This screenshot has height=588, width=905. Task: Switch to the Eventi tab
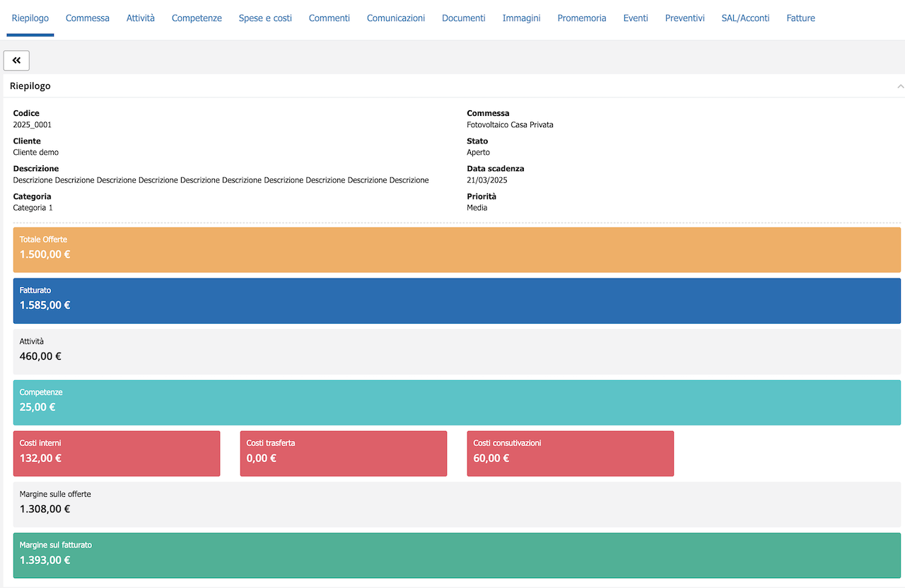(x=636, y=18)
